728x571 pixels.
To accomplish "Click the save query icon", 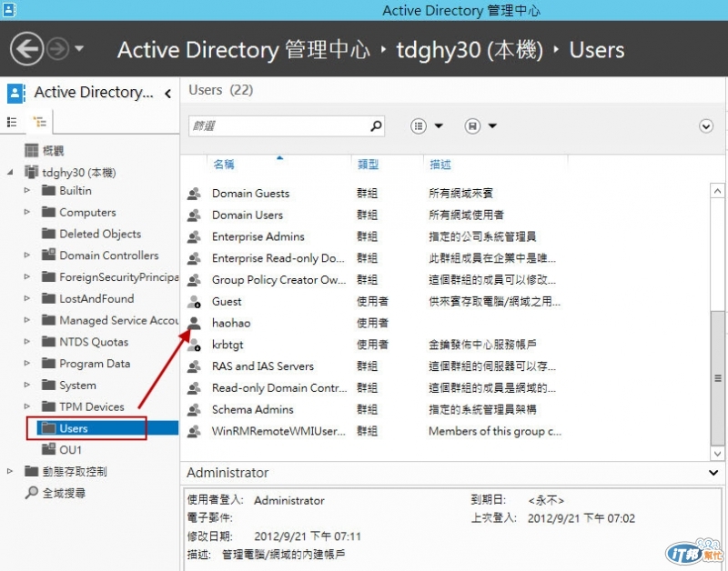I will click(x=472, y=125).
